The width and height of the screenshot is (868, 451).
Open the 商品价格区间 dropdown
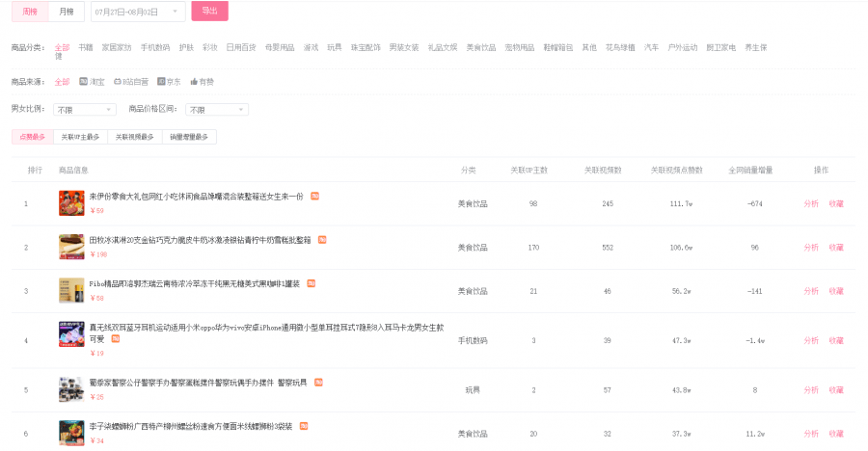(217, 110)
